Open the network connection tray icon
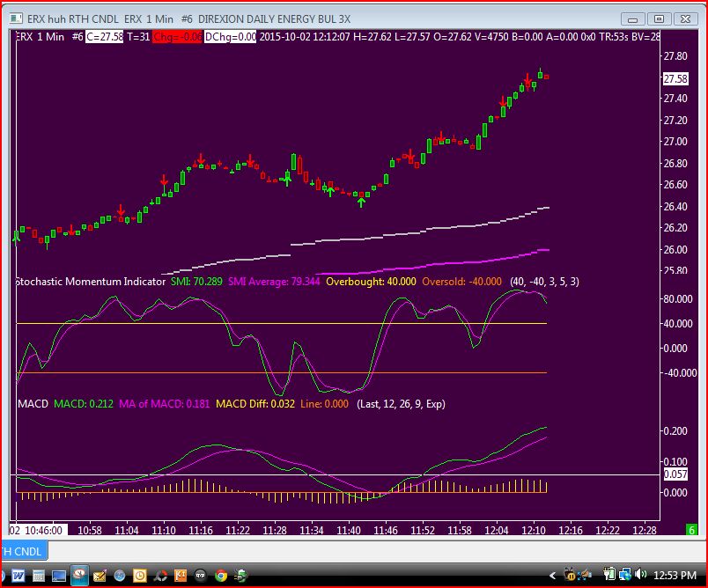The width and height of the screenshot is (708, 588). tap(625, 575)
